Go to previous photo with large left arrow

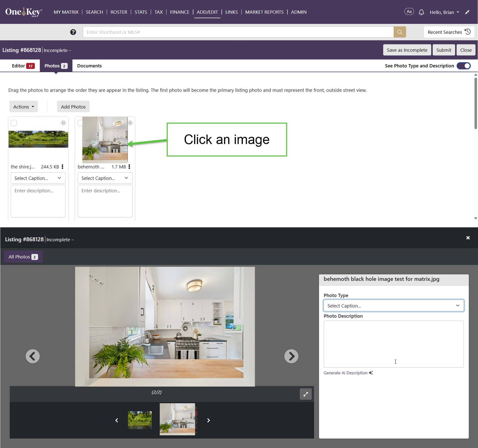coord(33,356)
